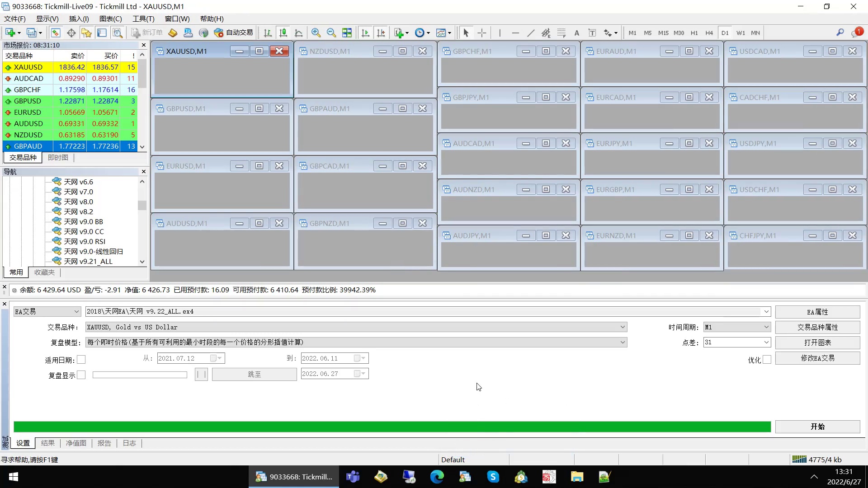
Task: Click the visual mode speed slider
Action: [140, 375]
